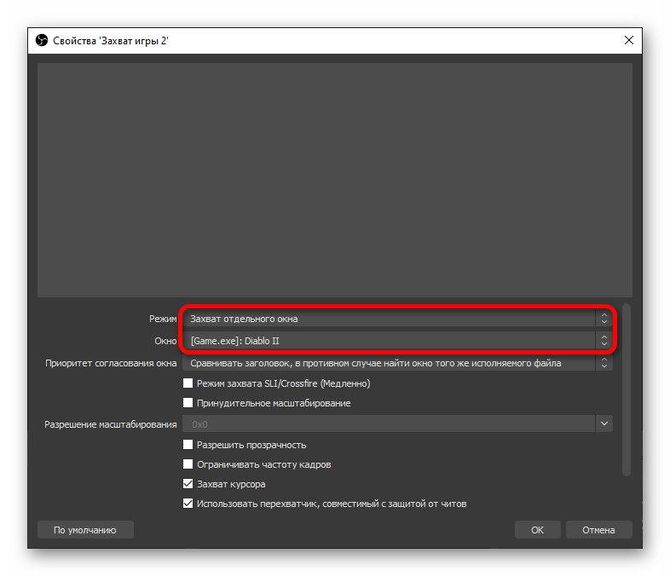Check Ограничивать частоту кадров option

point(188,464)
